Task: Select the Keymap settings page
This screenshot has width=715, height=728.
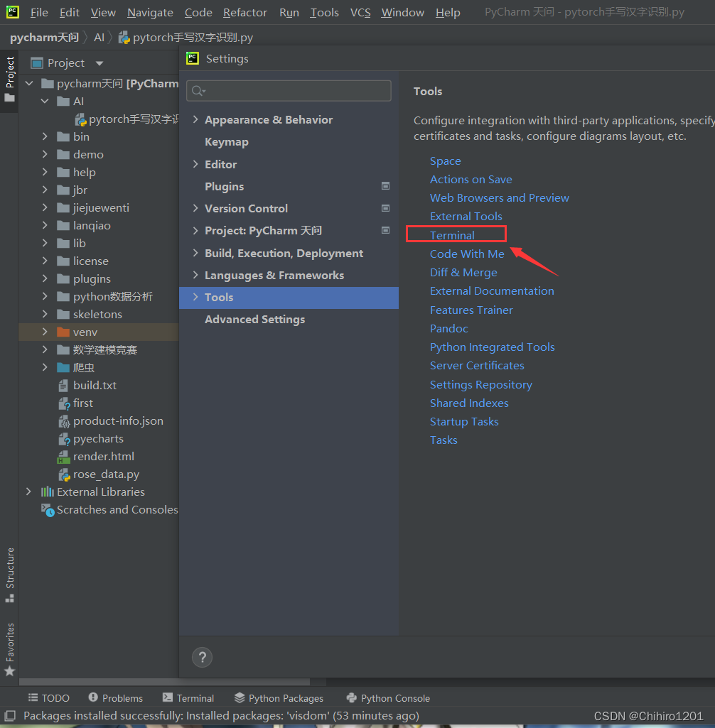Action: pyautogui.click(x=226, y=141)
